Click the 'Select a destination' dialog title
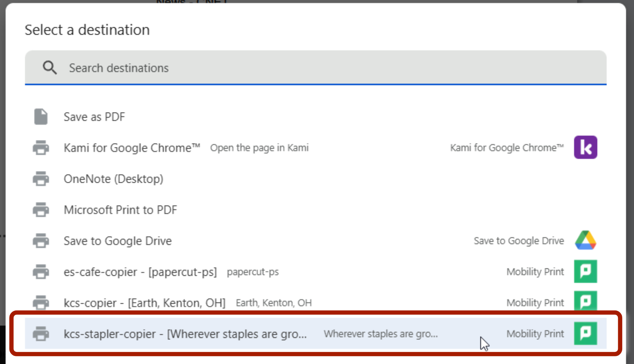The width and height of the screenshot is (634, 364). tap(87, 30)
